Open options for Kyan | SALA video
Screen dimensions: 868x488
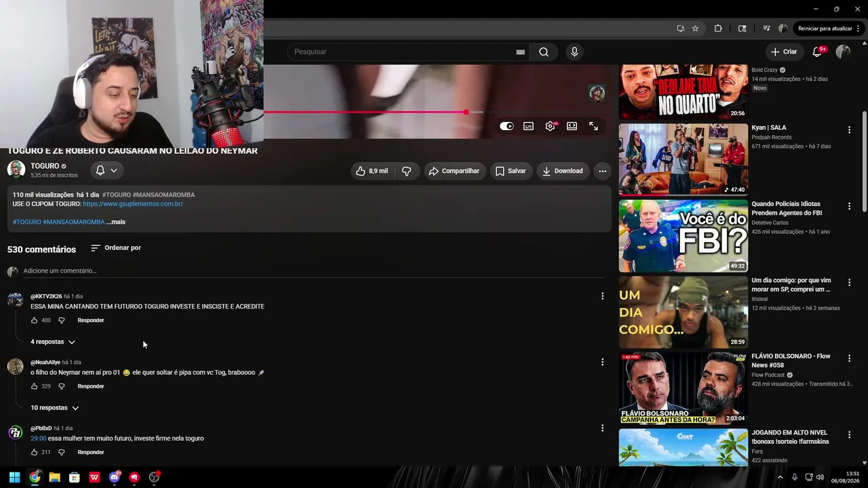click(x=849, y=129)
